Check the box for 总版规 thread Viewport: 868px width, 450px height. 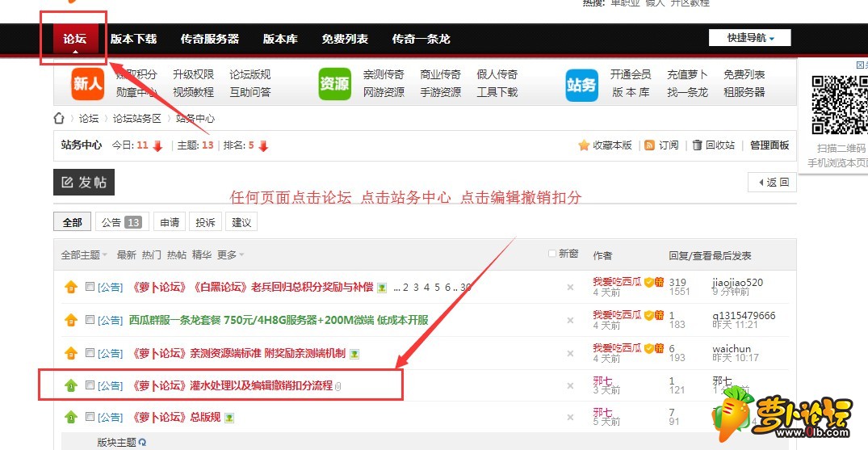pos(90,417)
